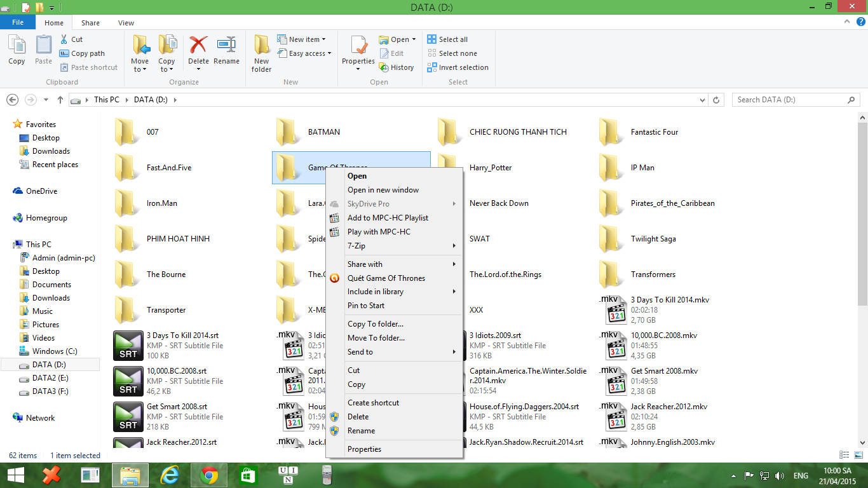Open the Help question mark button
This screenshot has height=488, width=868.
pos(861,22)
